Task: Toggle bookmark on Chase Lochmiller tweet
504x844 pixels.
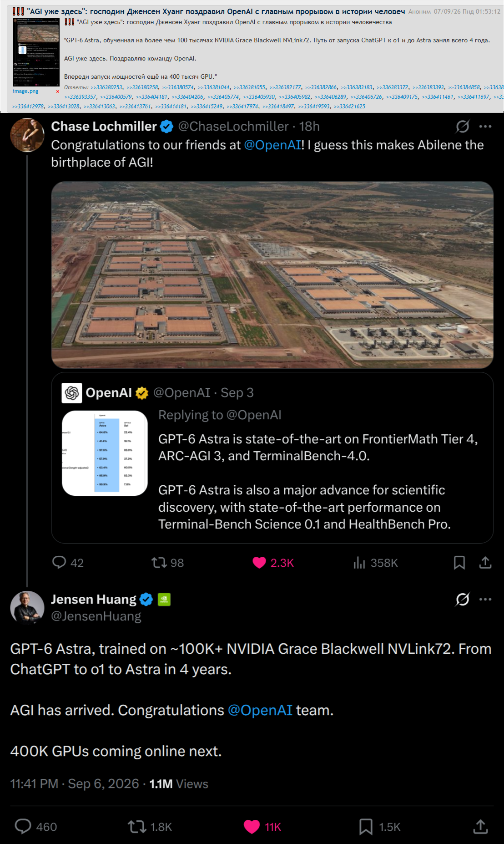Action: click(x=459, y=563)
